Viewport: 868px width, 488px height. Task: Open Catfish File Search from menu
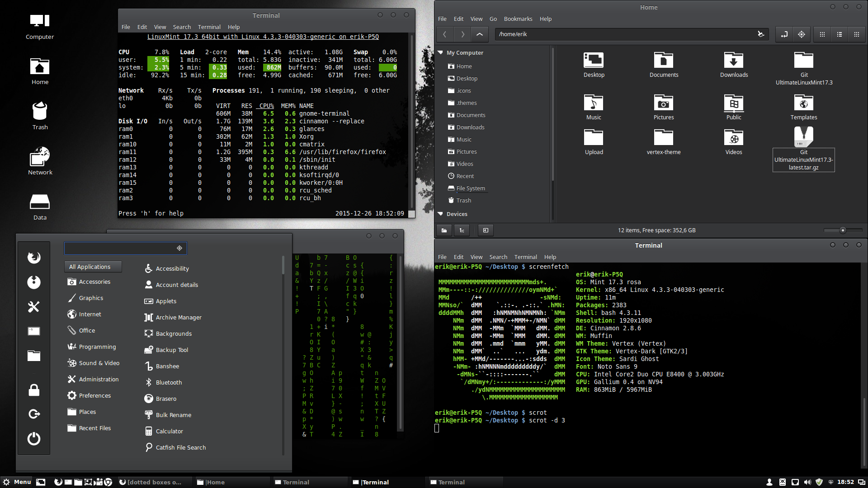click(180, 447)
